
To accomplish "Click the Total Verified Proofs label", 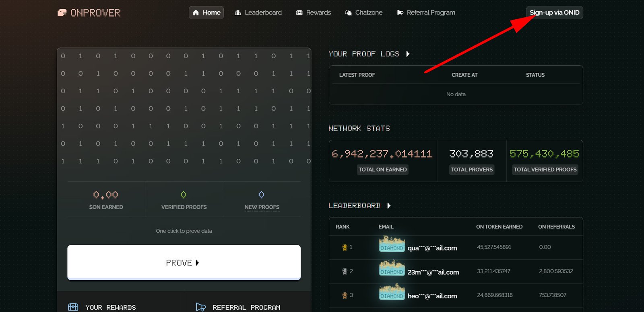I will (545, 170).
